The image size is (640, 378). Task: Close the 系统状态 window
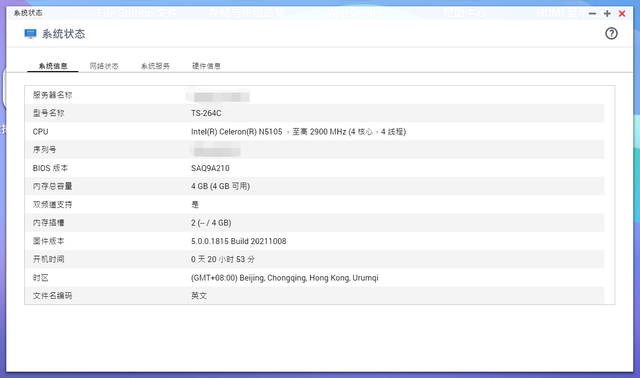tap(622, 13)
